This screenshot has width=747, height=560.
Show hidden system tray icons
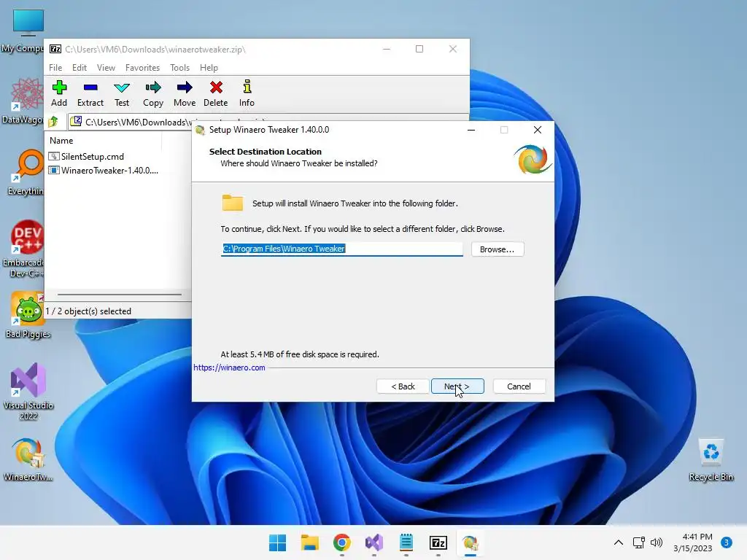[x=619, y=542]
